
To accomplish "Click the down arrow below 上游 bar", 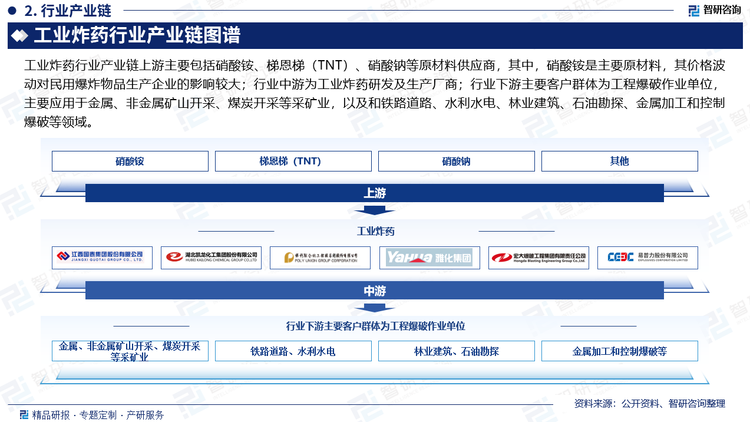I will [x=375, y=211].
